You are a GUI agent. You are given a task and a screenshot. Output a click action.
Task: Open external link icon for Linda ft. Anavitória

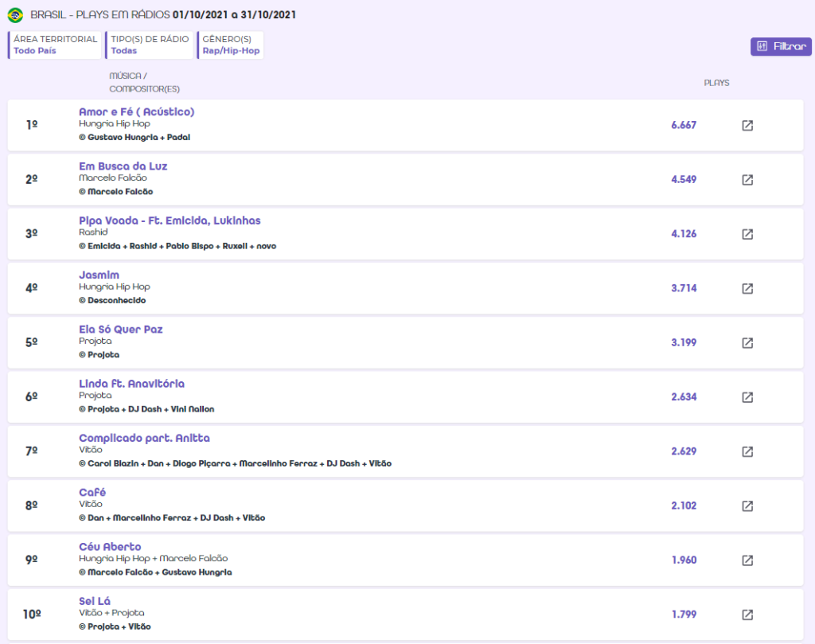click(x=747, y=397)
